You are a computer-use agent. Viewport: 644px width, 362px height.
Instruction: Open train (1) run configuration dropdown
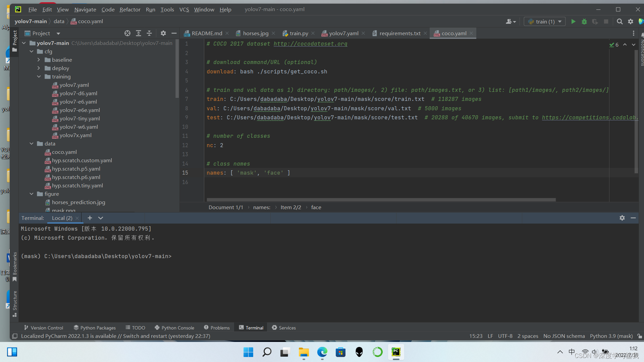click(545, 21)
